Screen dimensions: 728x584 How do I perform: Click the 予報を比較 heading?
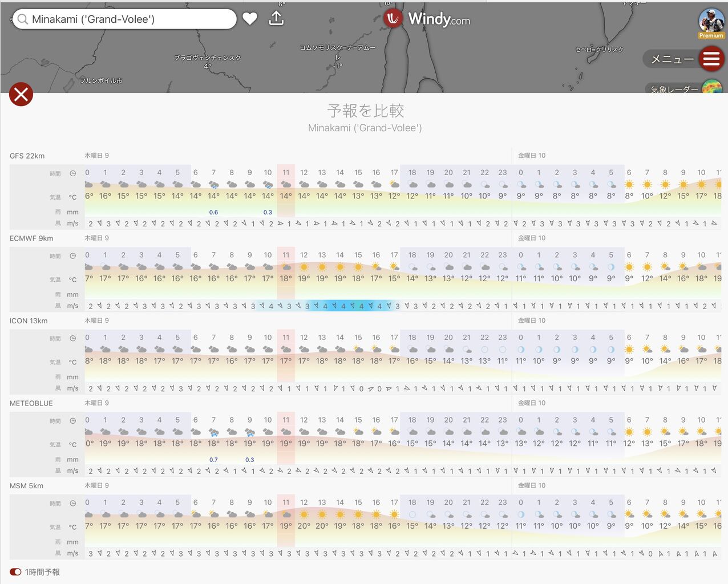click(x=365, y=110)
